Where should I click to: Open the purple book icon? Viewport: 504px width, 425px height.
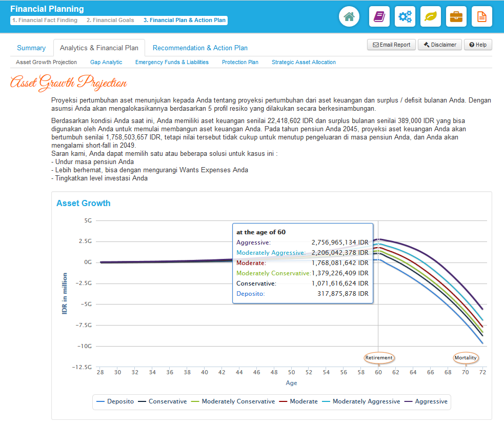click(379, 17)
